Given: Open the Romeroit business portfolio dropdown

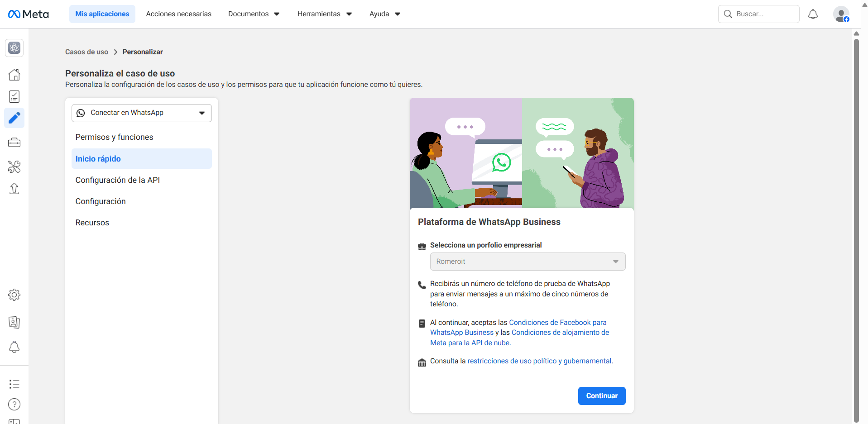Looking at the screenshot, I should tap(528, 262).
